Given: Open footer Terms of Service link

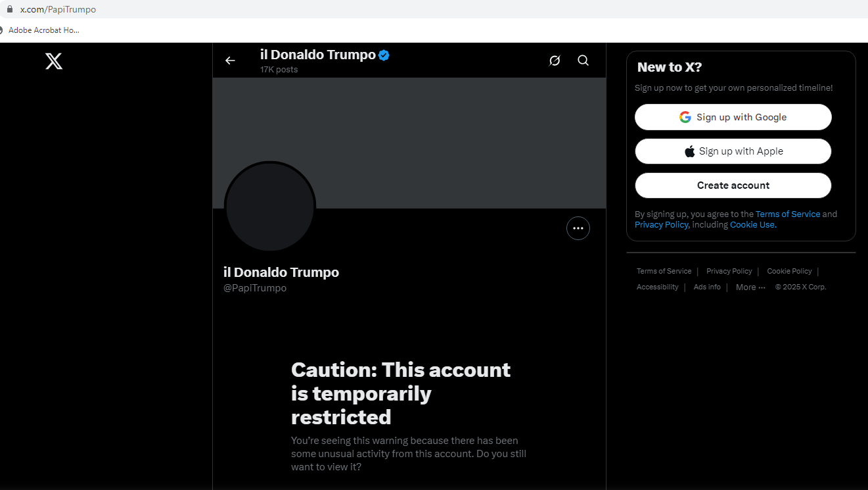Looking at the screenshot, I should click(x=664, y=271).
